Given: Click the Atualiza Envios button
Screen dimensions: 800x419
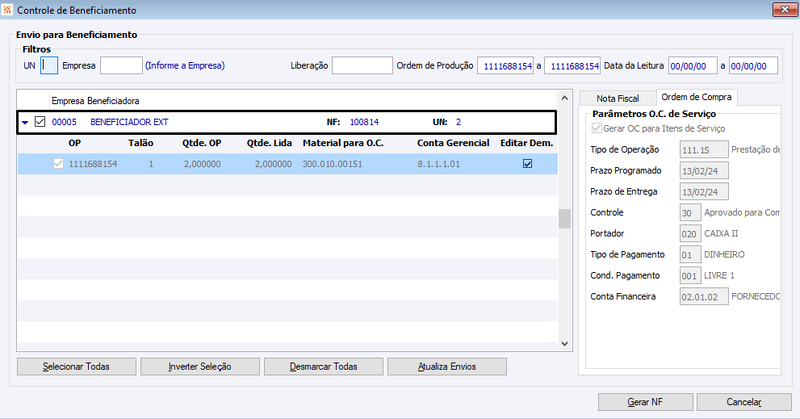Looking at the screenshot, I should 447,366.
